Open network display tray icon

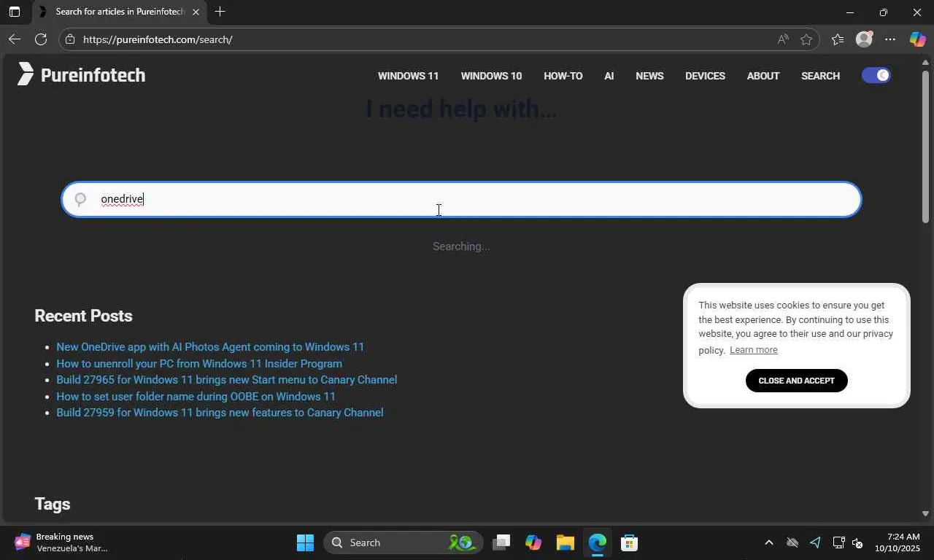coord(838,542)
